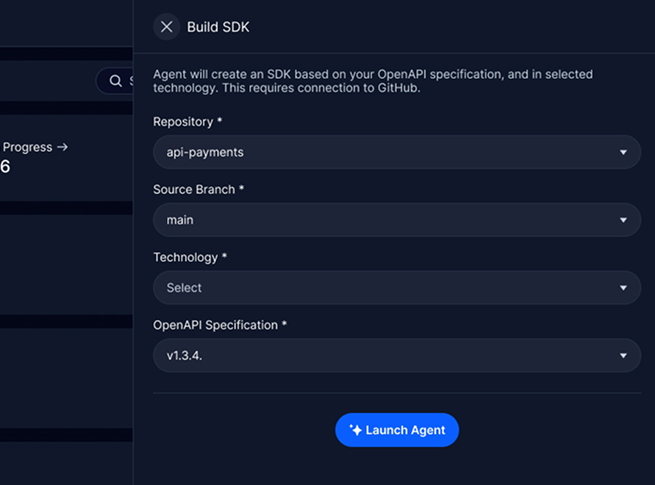The image size is (655, 485).
Task: Click the Repository dropdown caret arrow
Action: coord(623,153)
